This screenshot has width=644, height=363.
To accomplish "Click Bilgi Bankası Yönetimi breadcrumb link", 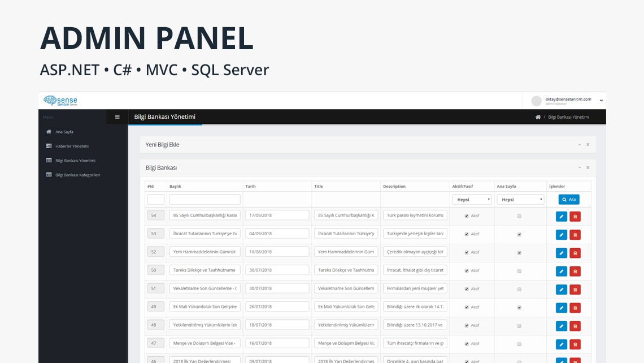I will (x=568, y=117).
